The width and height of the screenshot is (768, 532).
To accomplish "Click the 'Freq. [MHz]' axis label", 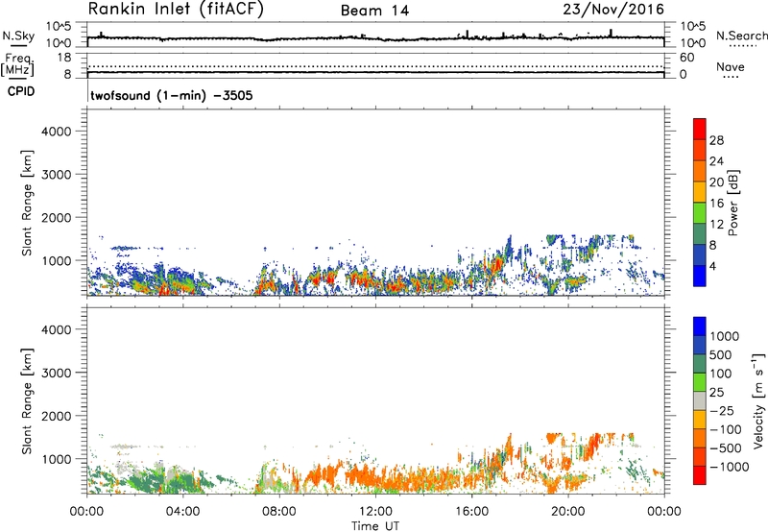I will 17,64.
